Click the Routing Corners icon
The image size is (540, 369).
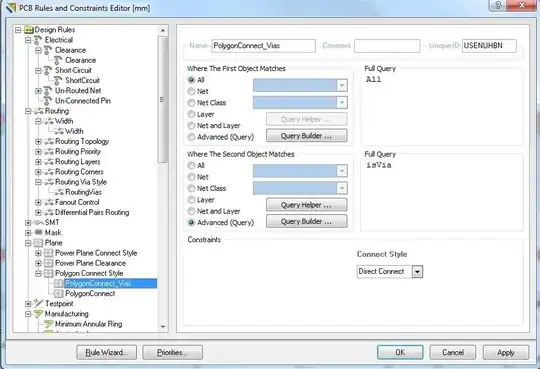[49, 172]
